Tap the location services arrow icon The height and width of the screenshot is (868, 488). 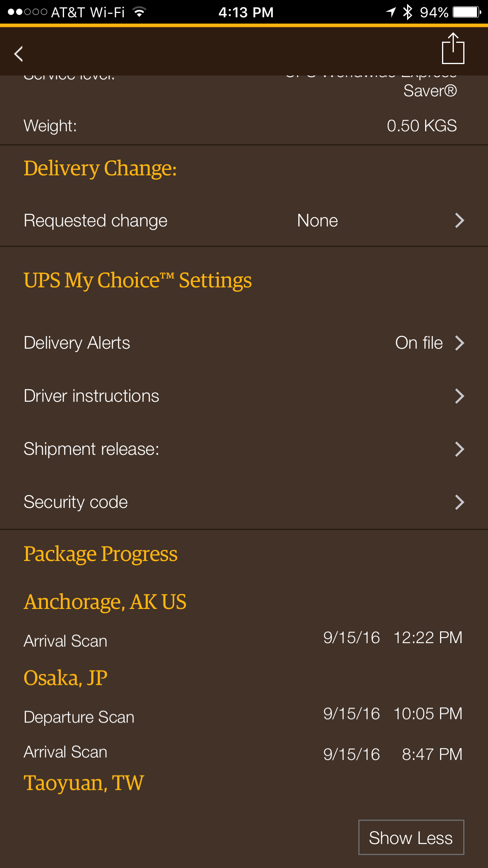[391, 12]
